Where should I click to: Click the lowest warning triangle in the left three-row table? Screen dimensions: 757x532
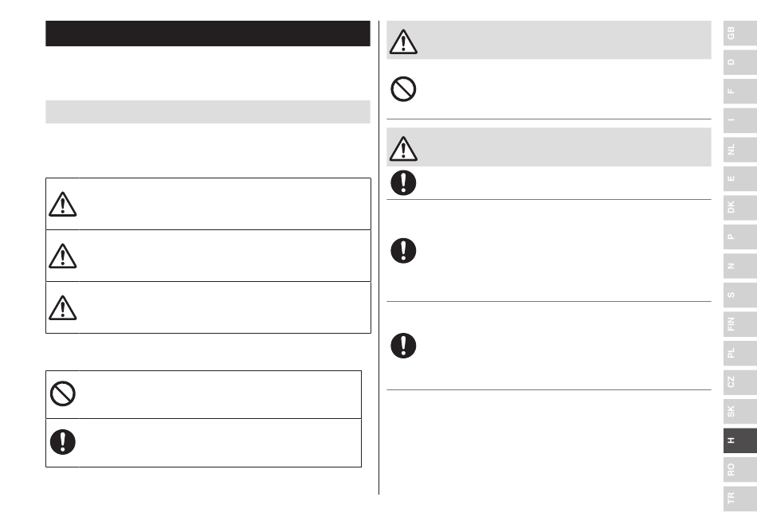pos(62,307)
